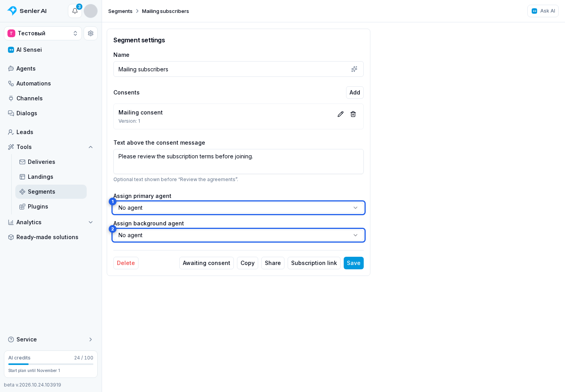Viewport: 565px width, 392px height.
Task: Click the 24 / 100 credits text
Action: pos(84,358)
